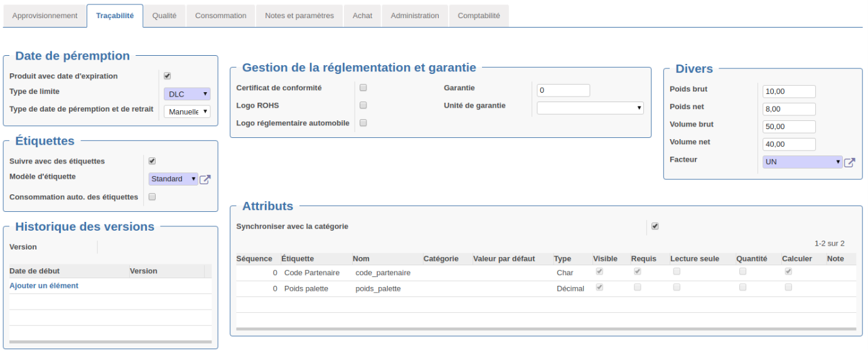Open the Administration tab

tap(415, 16)
